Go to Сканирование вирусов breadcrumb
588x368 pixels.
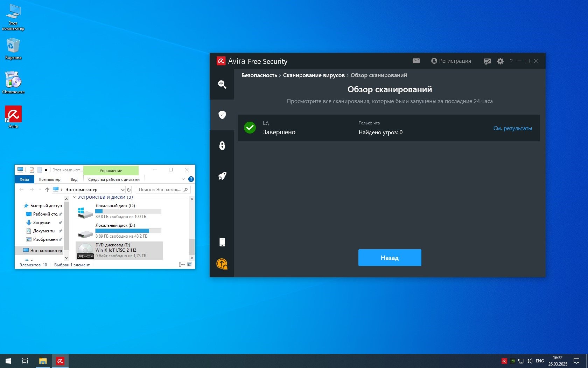coord(314,75)
